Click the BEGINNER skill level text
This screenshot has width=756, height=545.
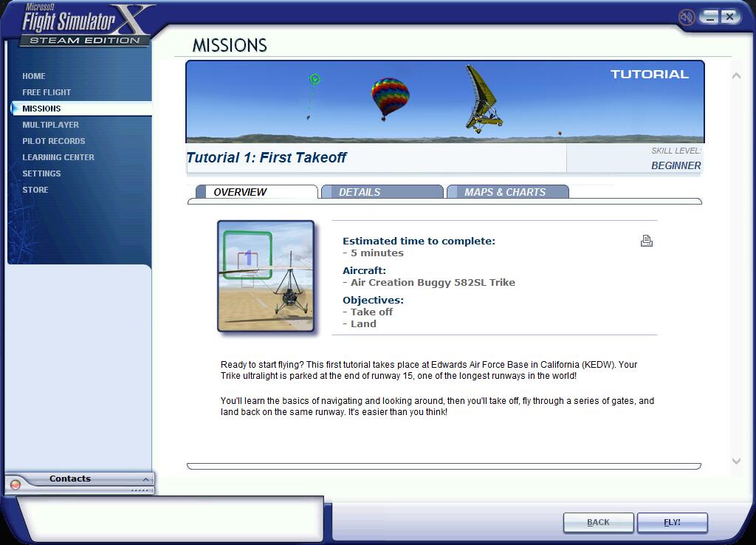point(676,165)
